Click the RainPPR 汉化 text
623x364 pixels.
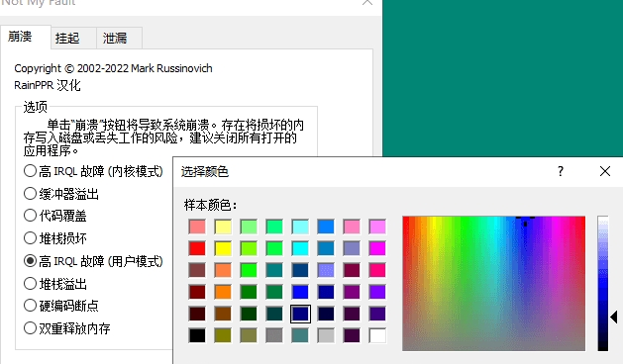pyautogui.click(x=48, y=85)
